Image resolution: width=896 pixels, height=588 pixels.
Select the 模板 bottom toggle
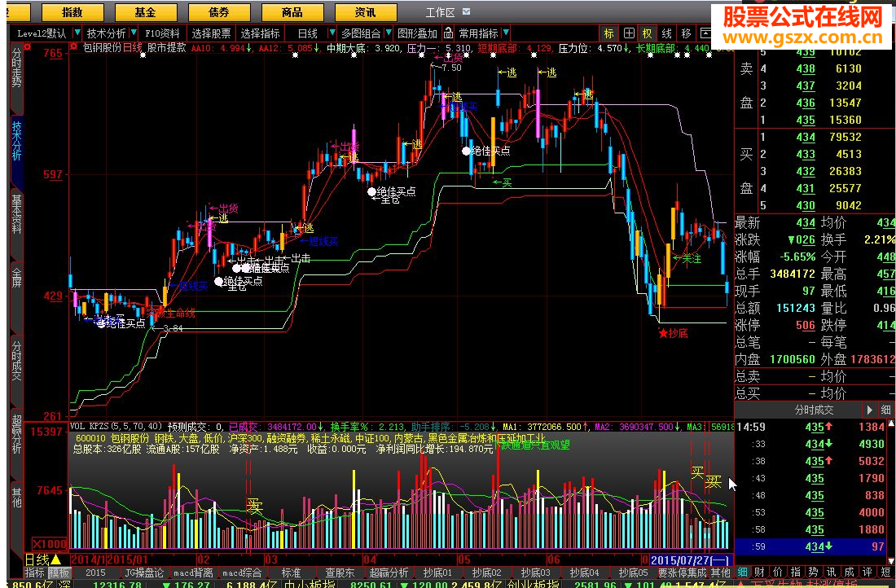pos(59,573)
